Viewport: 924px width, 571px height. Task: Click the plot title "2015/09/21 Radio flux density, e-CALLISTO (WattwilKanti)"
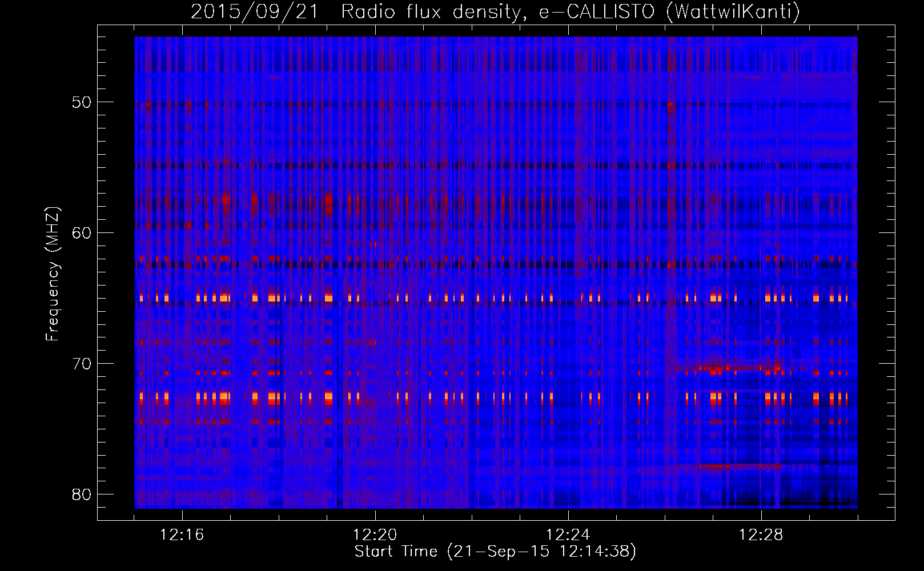click(x=495, y=11)
